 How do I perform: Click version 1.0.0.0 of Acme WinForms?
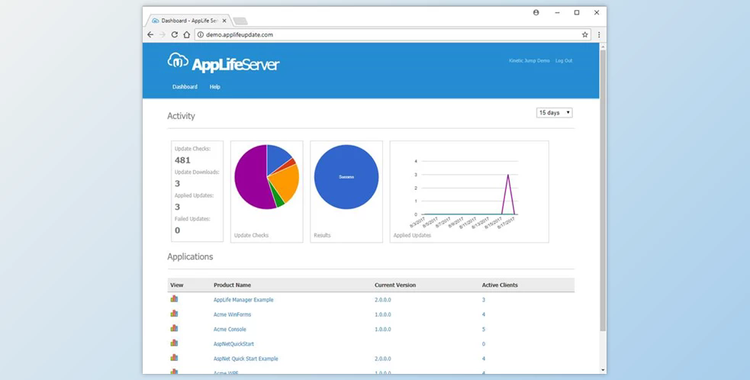(383, 315)
